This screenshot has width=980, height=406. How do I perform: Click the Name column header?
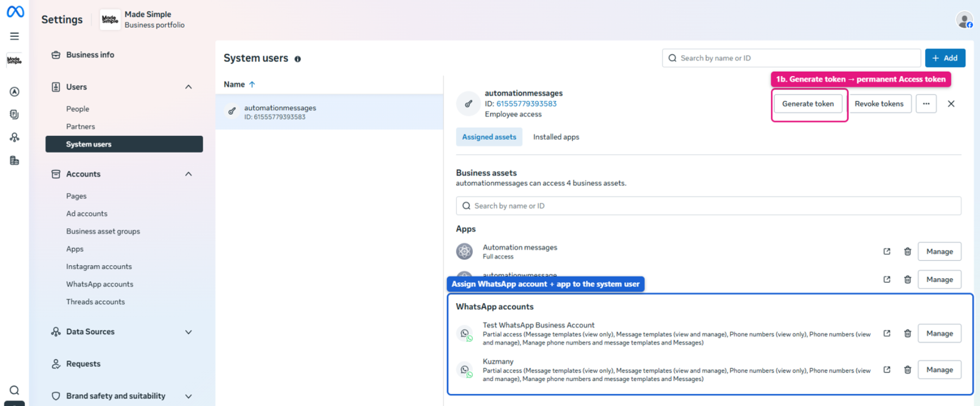(x=234, y=84)
